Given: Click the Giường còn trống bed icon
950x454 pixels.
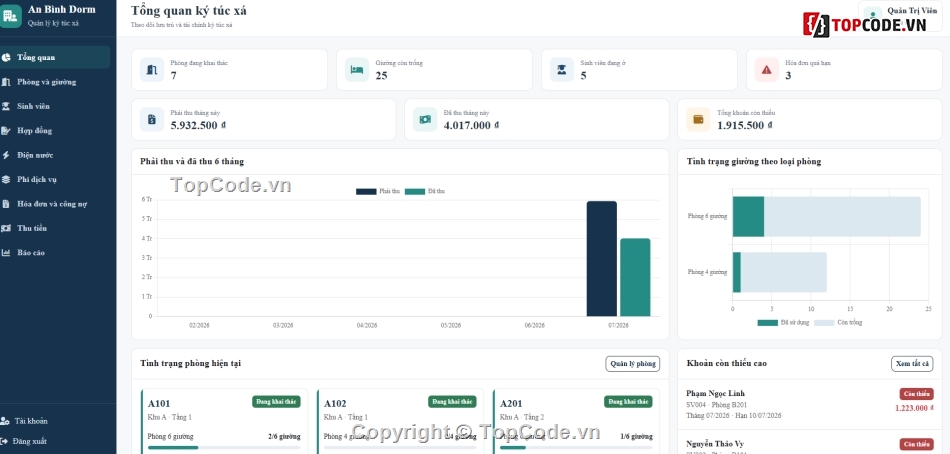Looking at the screenshot, I should click(357, 70).
